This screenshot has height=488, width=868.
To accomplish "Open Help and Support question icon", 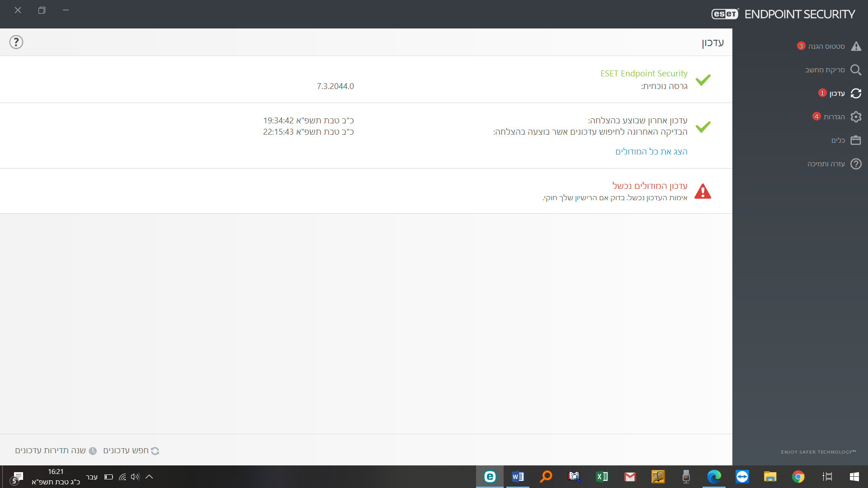I will tap(856, 164).
